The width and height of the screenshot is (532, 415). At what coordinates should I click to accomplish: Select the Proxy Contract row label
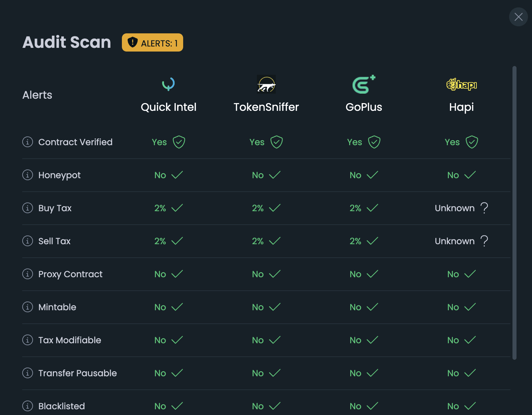pyautogui.click(x=70, y=274)
